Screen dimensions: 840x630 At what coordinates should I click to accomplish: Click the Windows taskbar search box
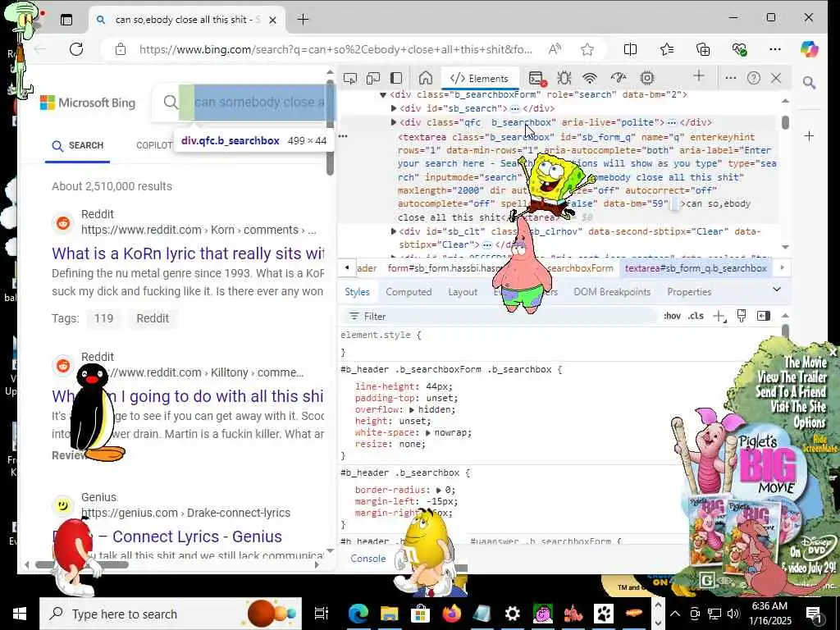coord(171,614)
